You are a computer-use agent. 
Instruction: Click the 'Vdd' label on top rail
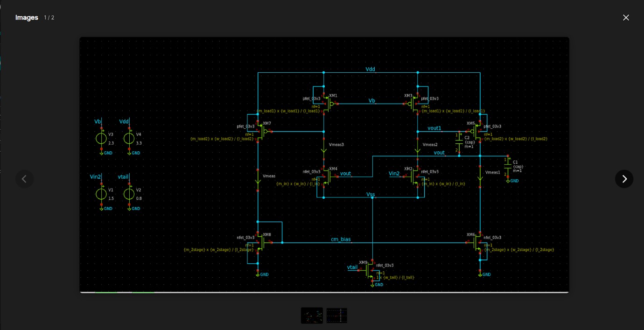click(x=370, y=69)
